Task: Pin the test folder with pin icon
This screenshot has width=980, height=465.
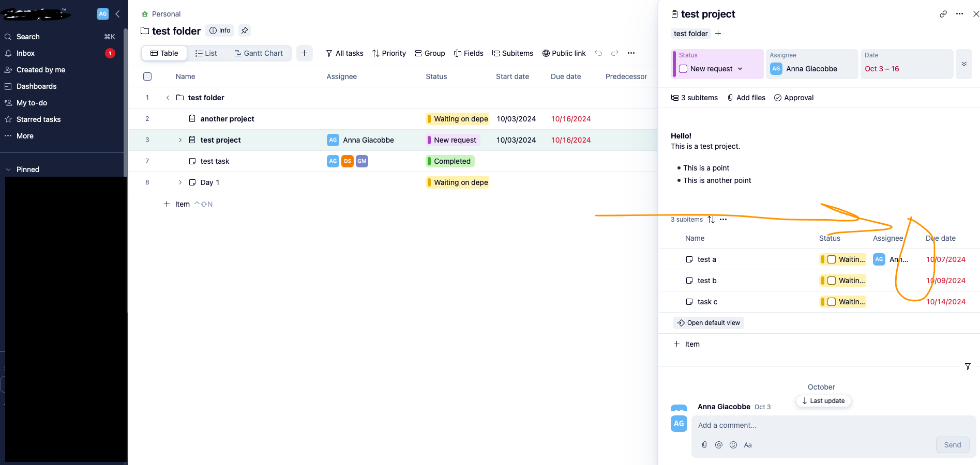Action: pos(245,30)
